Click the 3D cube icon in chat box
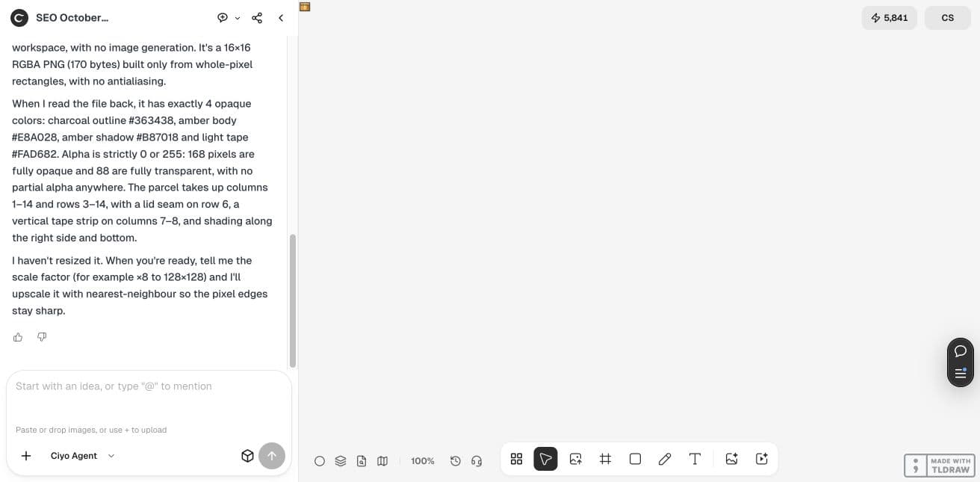 click(x=247, y=456)
